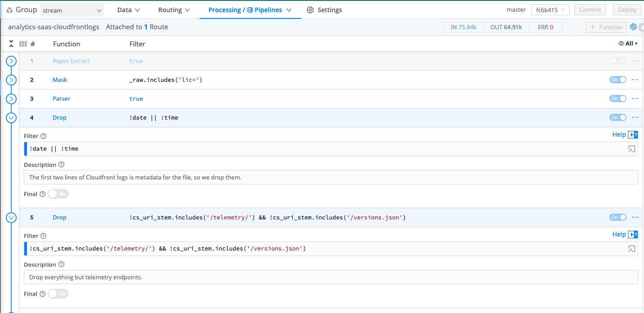Click the column layout icon in header
644x313 pixels.
[23, 44]
